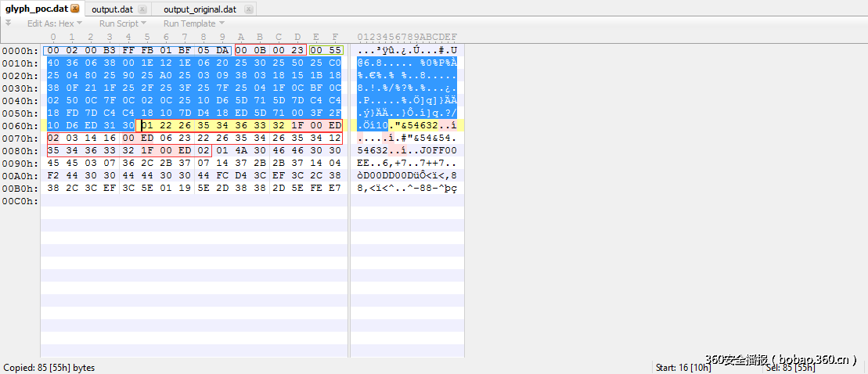This screenshot has height=374, width=868.
Task: Click the toolbar collapse double-arrow icon
Action: coord(8,23)
